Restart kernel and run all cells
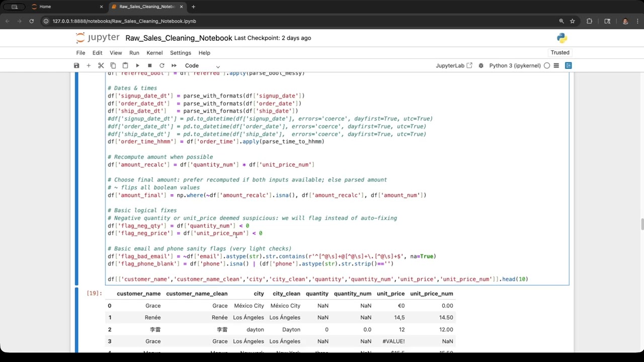644x362 pixels. click(x=174, y=65)
